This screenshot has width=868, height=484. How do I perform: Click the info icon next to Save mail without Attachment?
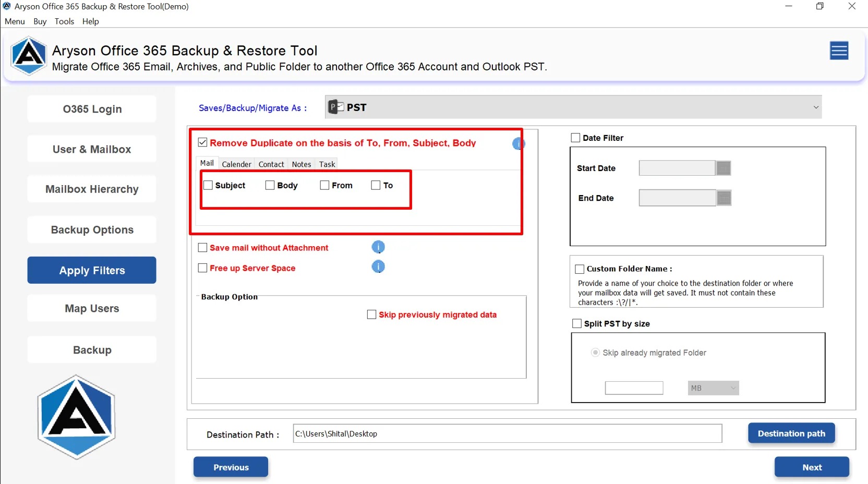point(378,247)
